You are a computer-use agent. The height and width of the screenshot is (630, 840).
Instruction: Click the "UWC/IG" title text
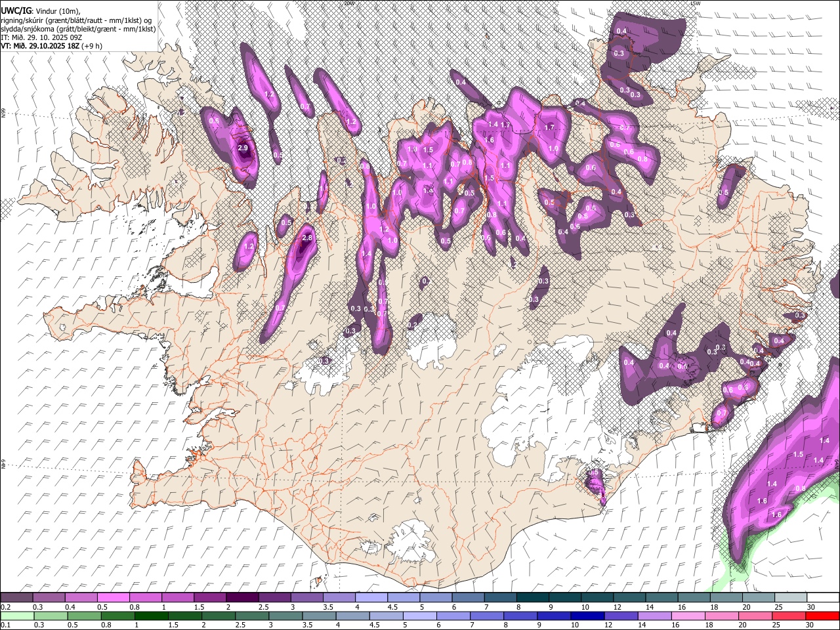[16, 10]
